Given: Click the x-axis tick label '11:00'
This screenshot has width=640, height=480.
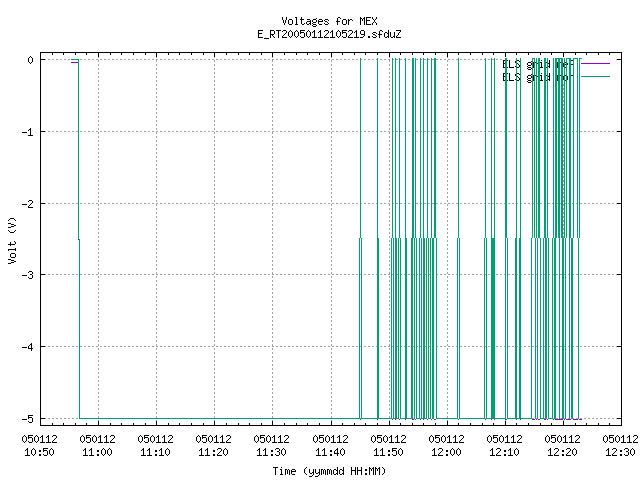Looking at the screenshot, I should [x=98, y=452].
